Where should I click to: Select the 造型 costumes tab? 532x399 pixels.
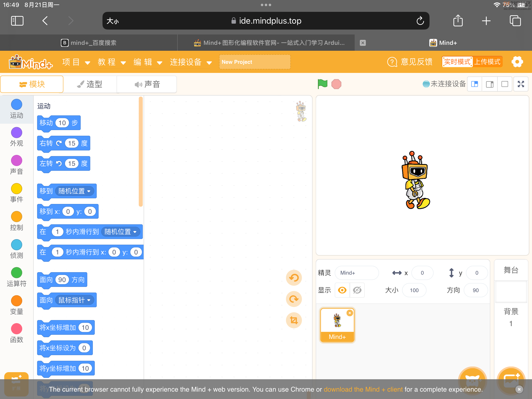(x=90, y=84)
